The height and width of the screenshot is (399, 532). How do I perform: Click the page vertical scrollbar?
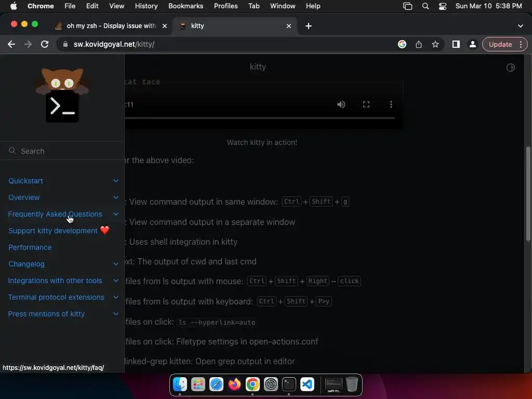coord(528,194)
